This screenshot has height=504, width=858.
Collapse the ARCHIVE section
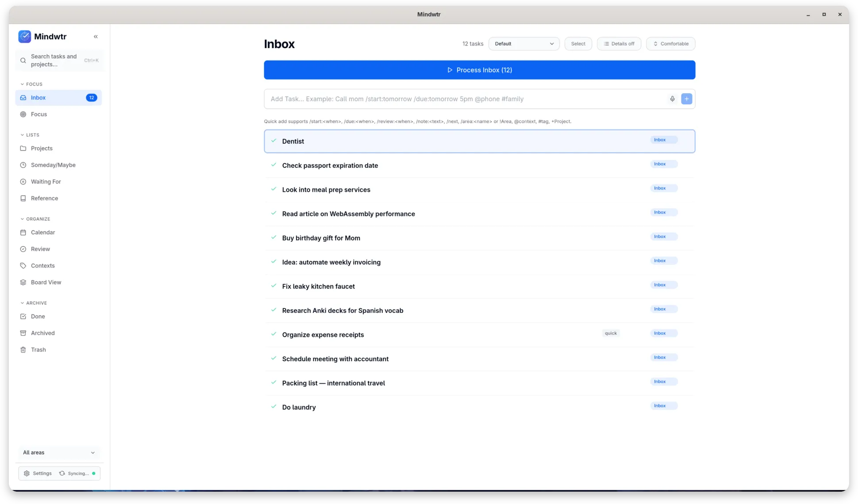[33, 303]
